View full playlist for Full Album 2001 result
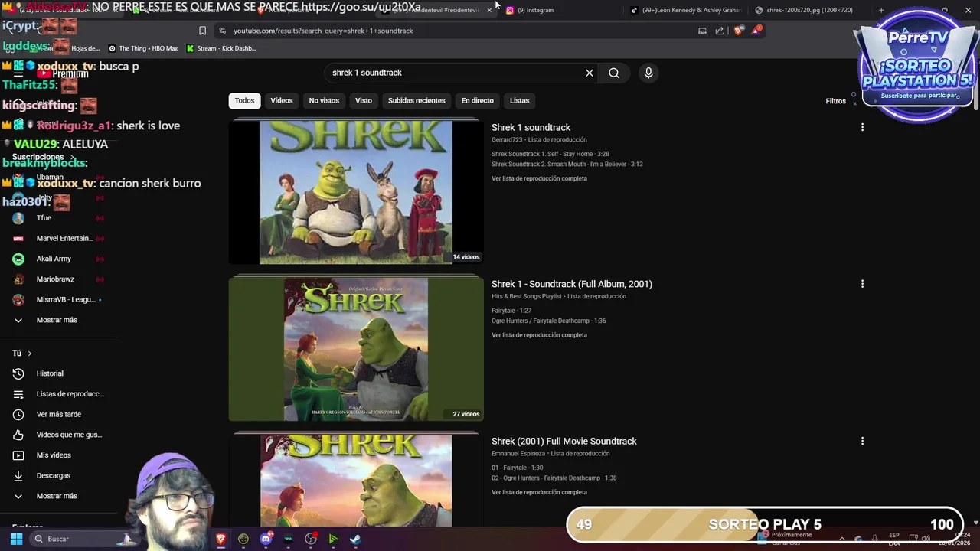Image resolution: width=980 pixels, height=551 pixels. pos(539,335)
